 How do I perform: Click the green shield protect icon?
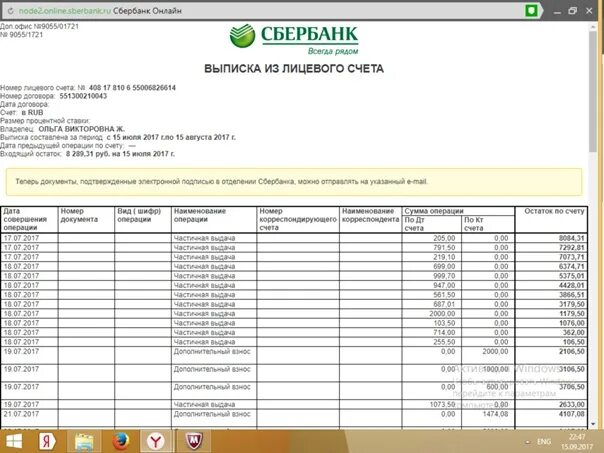click(532, 11)
